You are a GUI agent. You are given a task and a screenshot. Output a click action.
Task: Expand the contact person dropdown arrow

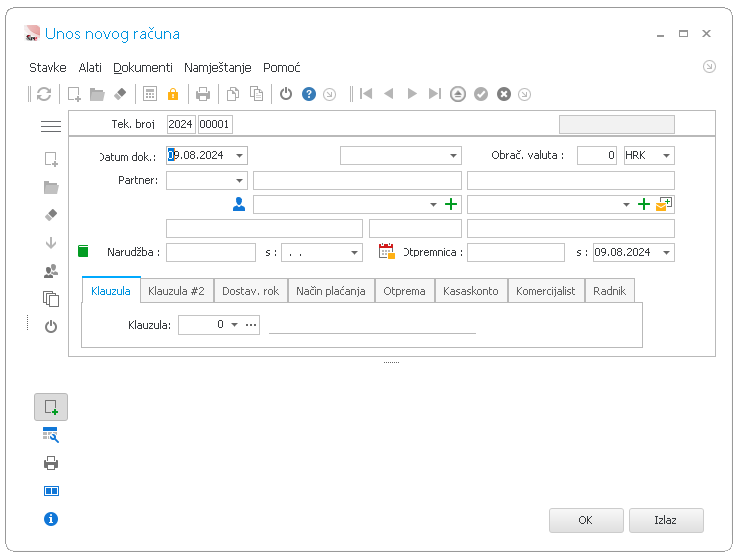(433, 205)
